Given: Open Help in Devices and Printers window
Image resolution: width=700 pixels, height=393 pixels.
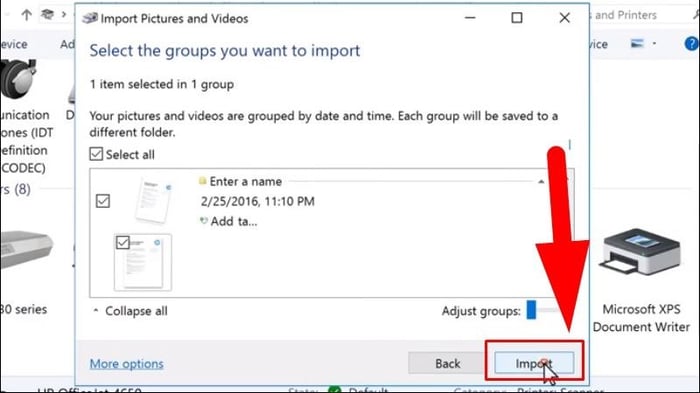Looking at the screenshot, I should tap(691, 44).
